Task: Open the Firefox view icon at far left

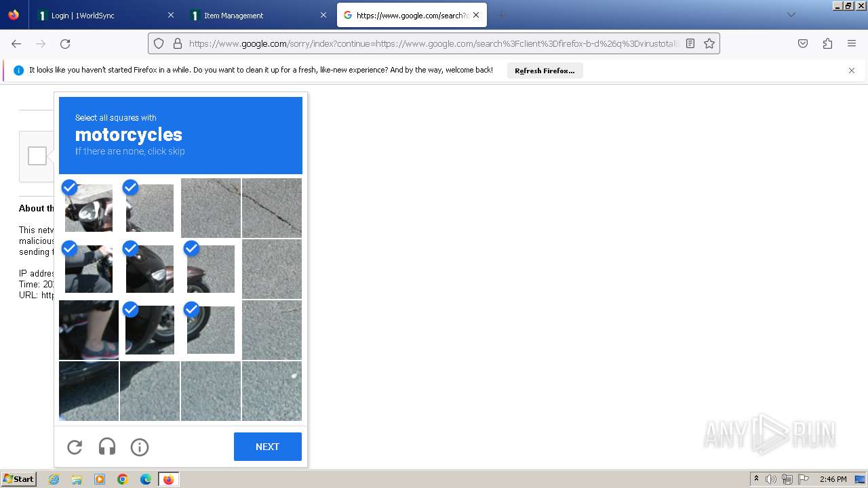Action: (14, 15)
